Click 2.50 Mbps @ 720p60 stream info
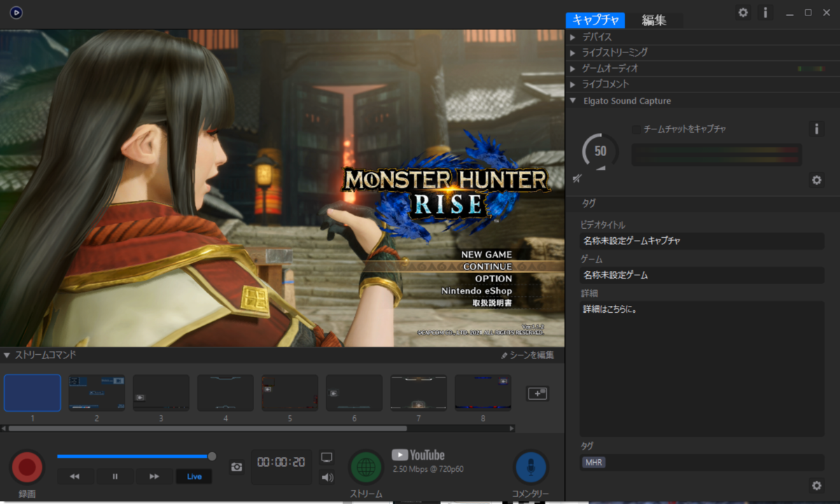This screenshot has width=840, height=504. pos(428,469)
